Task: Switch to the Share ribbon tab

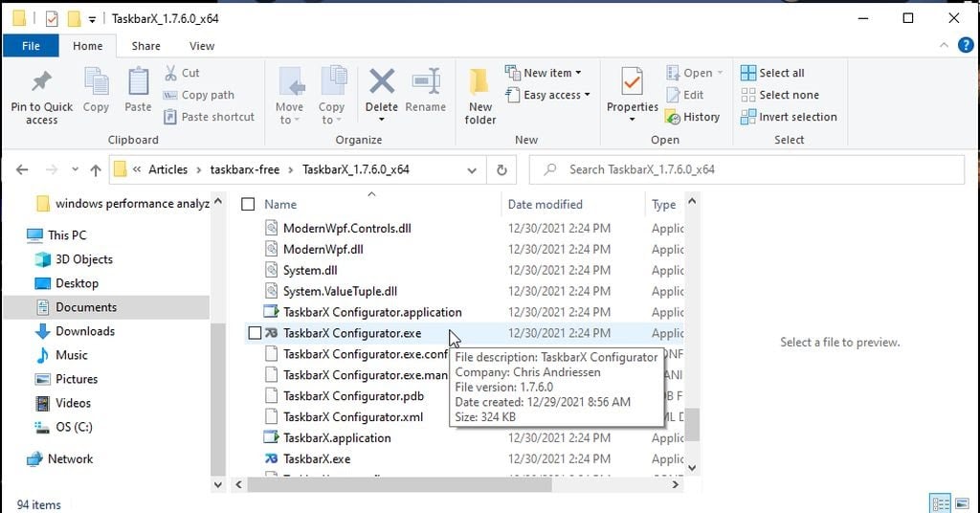Action: pyautogui.click(x=145, y=46)
